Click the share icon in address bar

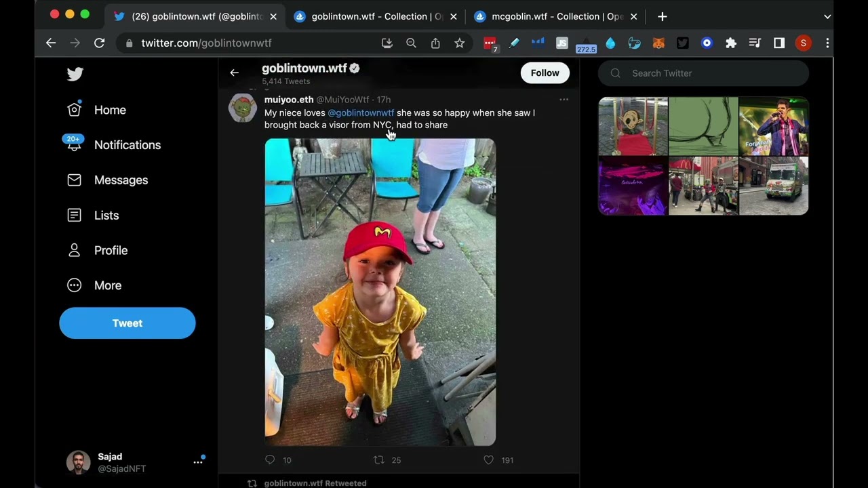[435, 43]
